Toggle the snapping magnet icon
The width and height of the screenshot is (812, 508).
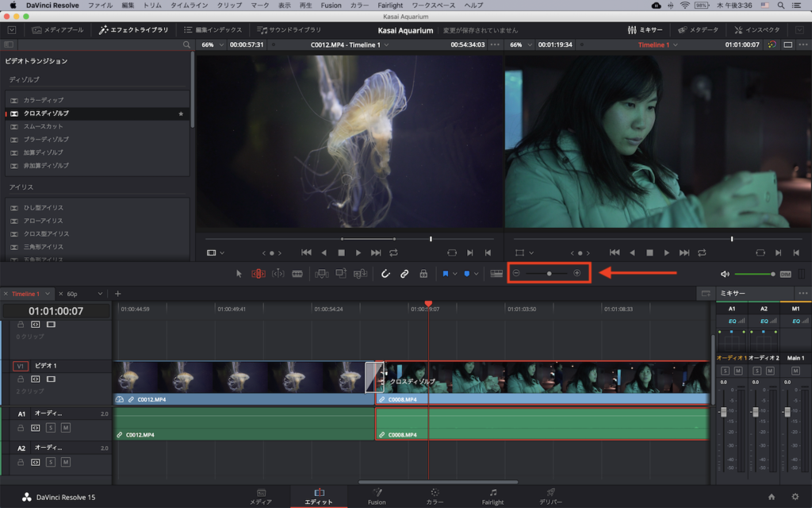(385, 274)
